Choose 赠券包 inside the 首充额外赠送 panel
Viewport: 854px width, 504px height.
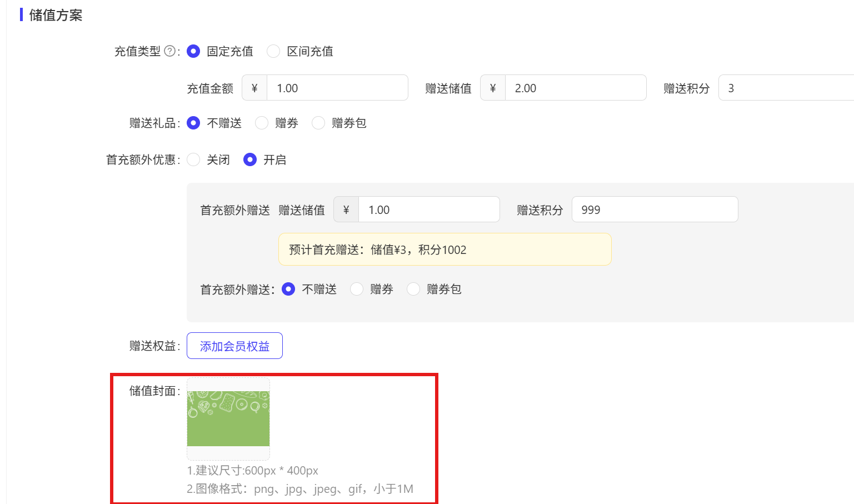[413, 289]
